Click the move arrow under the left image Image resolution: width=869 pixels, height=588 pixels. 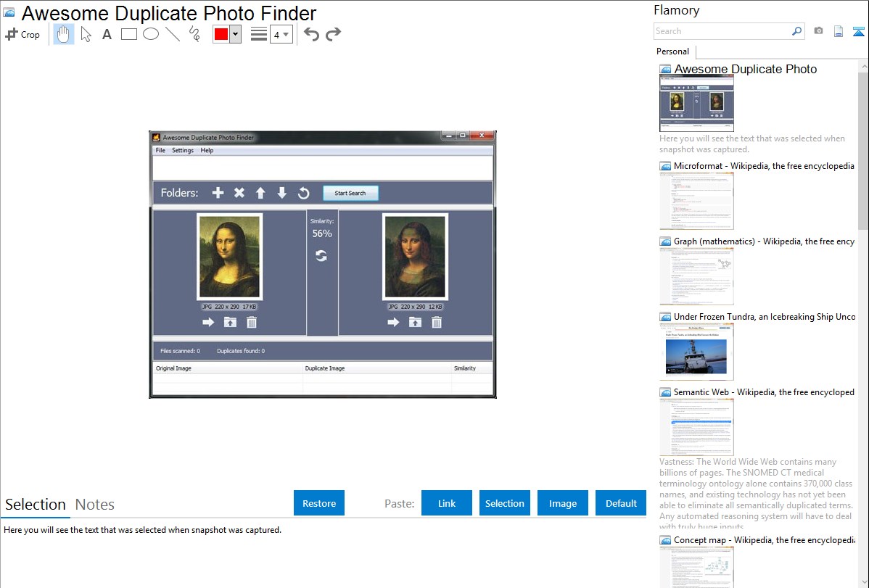coord(208,322)
